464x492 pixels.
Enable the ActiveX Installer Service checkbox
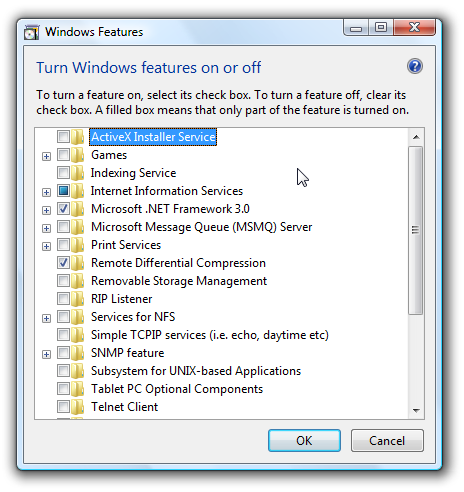click(x=63, y=137)
